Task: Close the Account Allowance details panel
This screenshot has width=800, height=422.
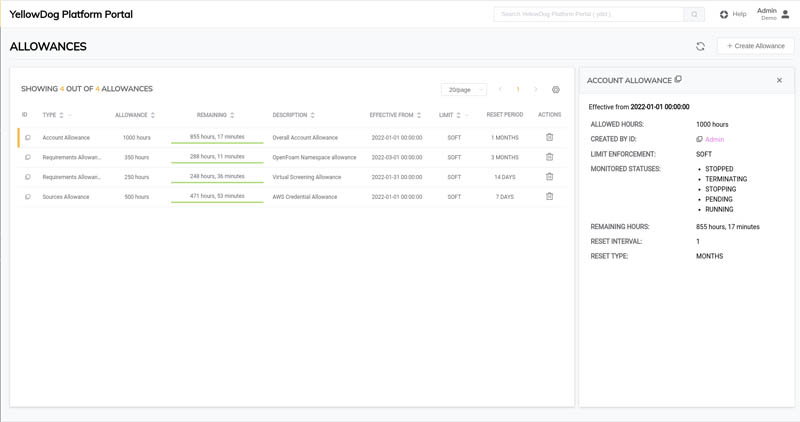Action: coord(779,80)
